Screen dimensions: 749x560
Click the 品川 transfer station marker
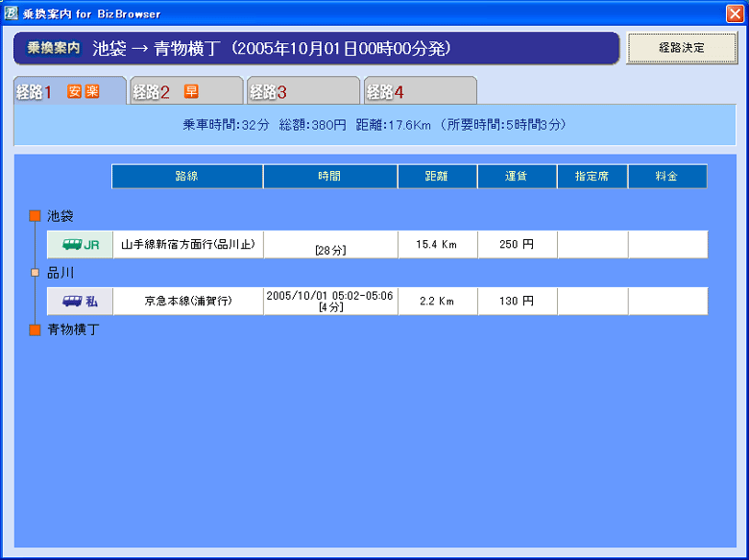coord(35,273)
